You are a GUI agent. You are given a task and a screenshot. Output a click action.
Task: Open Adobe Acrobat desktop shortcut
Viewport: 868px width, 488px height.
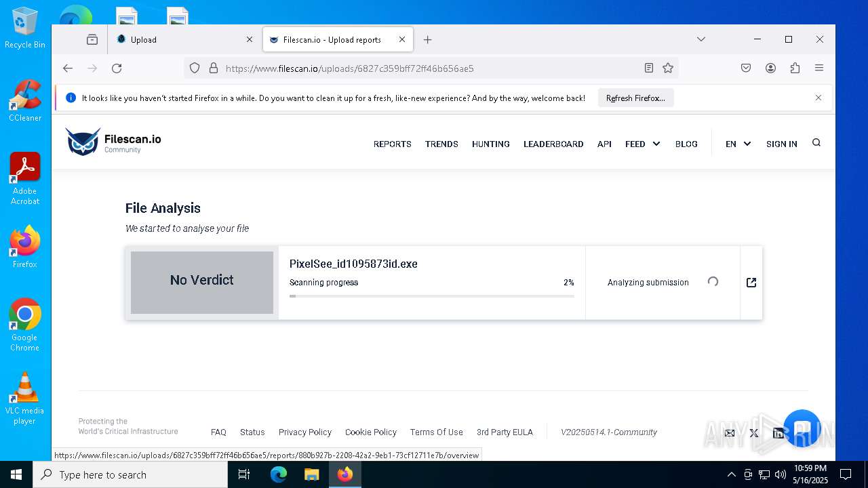[x=25, y=179]
